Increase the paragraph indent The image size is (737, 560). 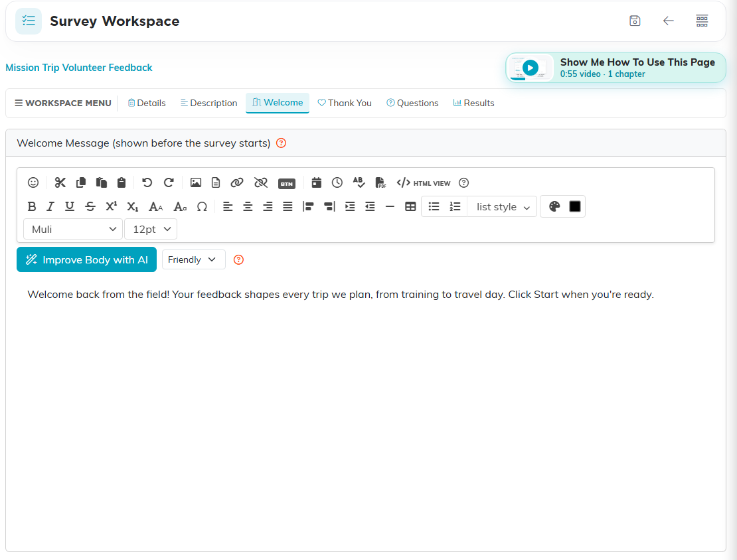click(350, 207)
